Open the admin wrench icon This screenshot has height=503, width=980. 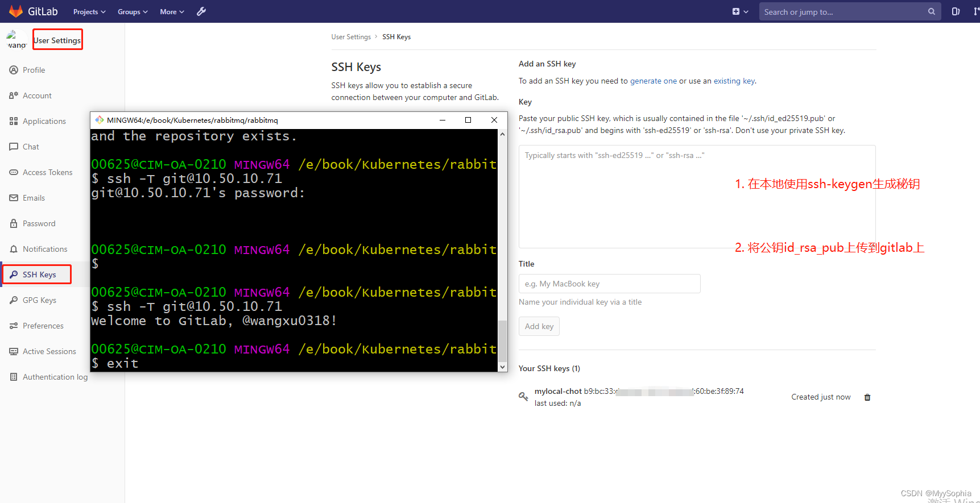201,11
